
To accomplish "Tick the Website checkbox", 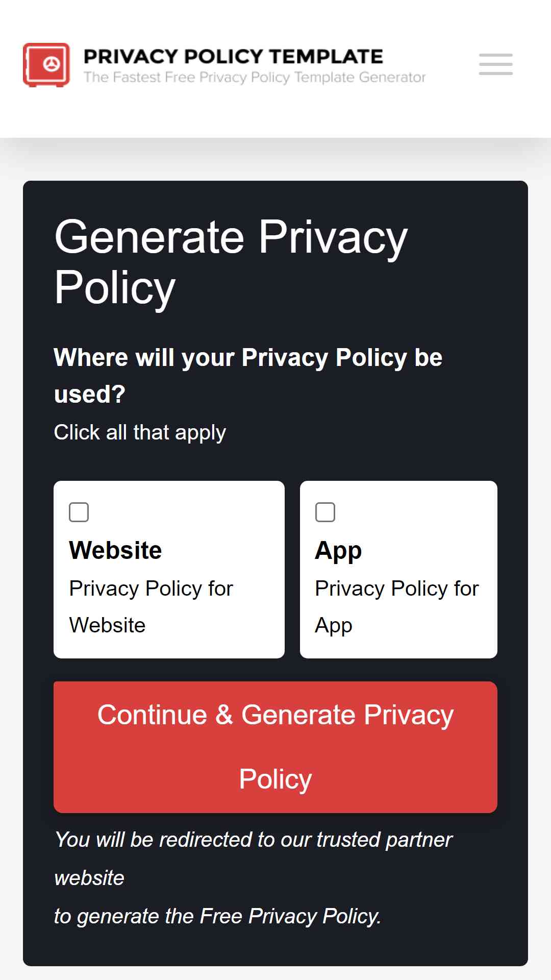I will (x=79, y=512).
